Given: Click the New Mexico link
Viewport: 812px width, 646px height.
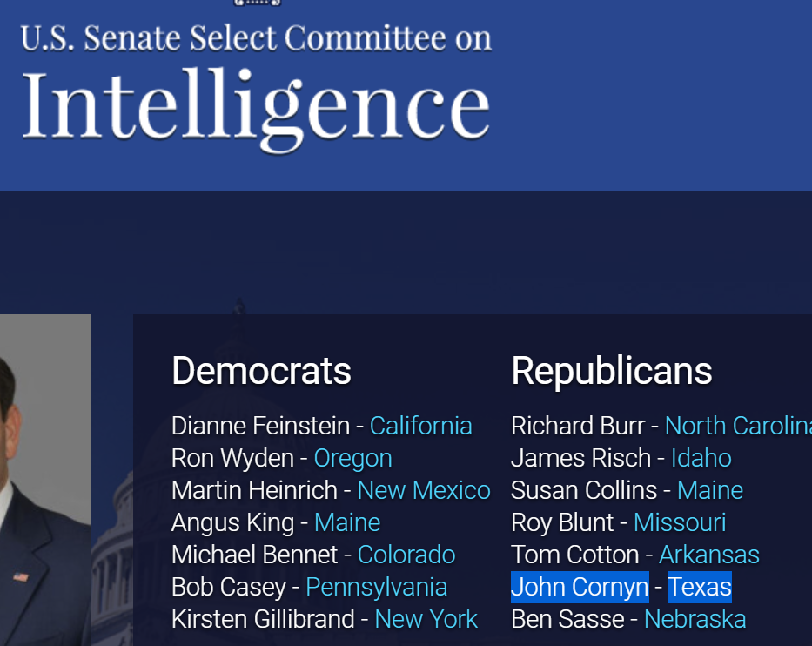Looking at the screenshot, I should (x=424, y=490).
